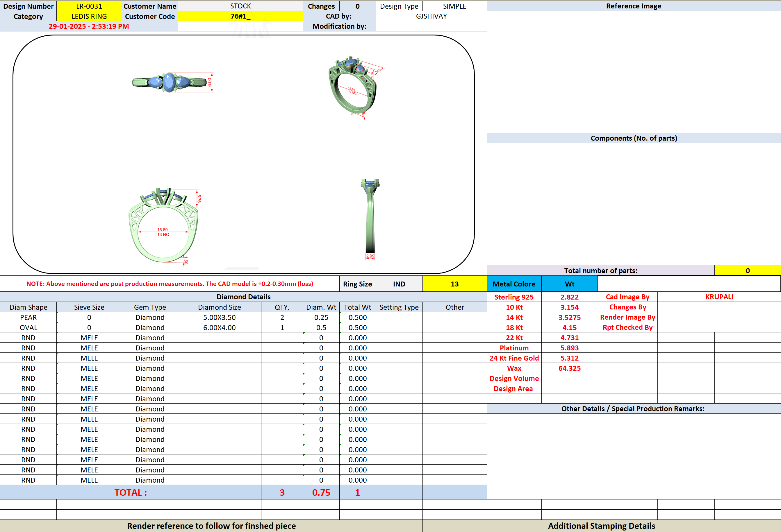Select the Metal Colore header cell
This screenshot has height=532, width=781.
point(514,284)
